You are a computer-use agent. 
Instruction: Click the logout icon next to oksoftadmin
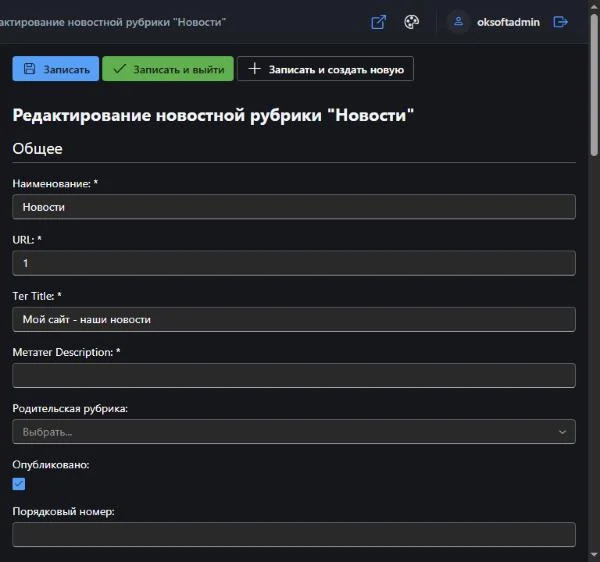tap(561, 22)
